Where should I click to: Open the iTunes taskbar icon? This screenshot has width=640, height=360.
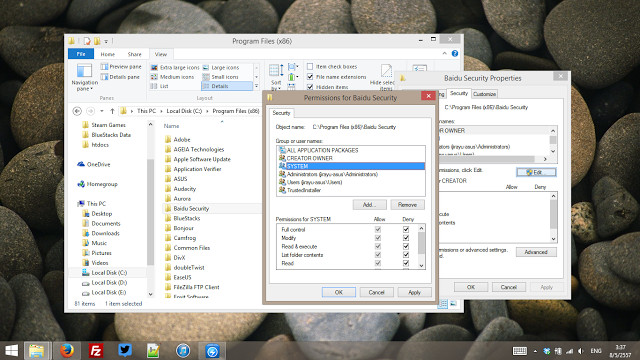[x=183, y=351]
